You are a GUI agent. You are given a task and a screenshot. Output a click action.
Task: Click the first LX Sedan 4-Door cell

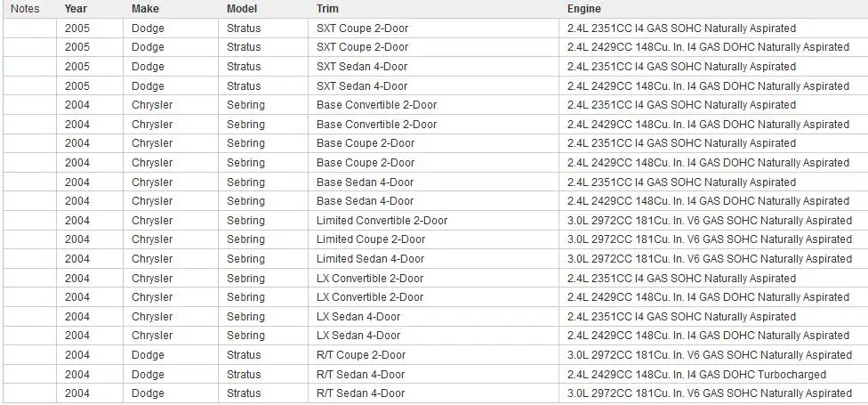coord(433,316)
